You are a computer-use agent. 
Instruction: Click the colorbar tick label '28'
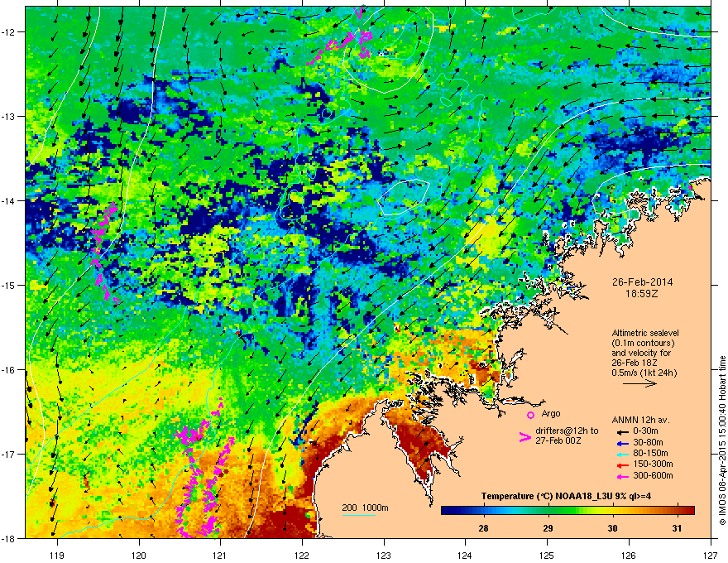483,528
